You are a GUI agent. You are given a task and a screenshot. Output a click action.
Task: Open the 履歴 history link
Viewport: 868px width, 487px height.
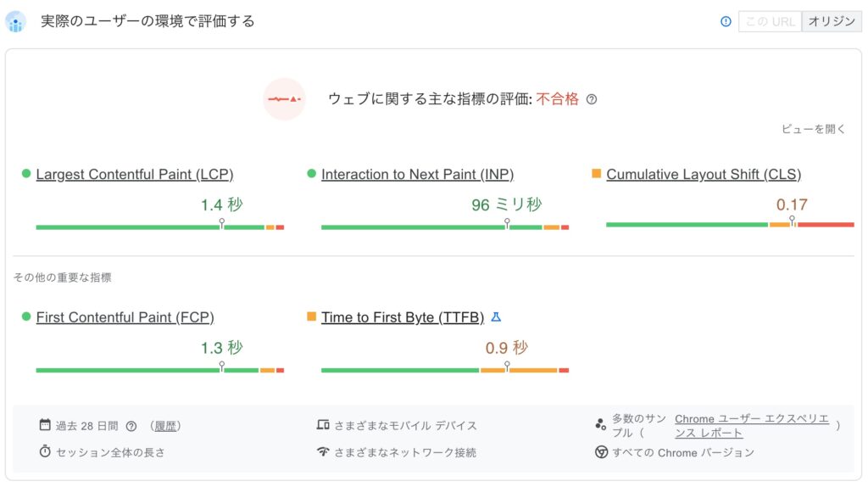point(165,426)
